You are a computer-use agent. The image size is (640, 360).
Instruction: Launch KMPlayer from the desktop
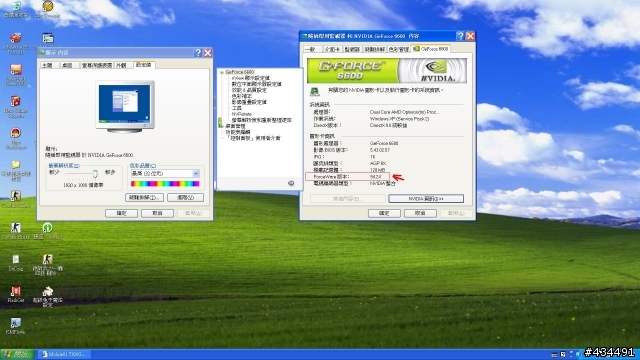16,325
